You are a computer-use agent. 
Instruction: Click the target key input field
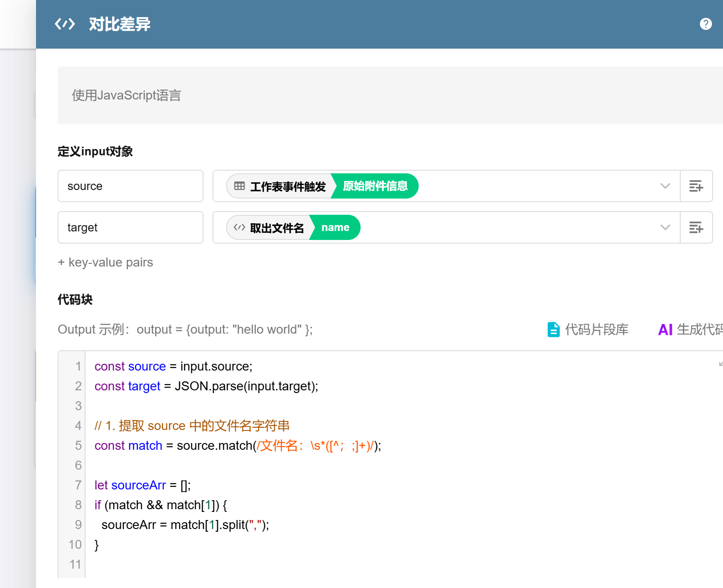pos(131,227)
